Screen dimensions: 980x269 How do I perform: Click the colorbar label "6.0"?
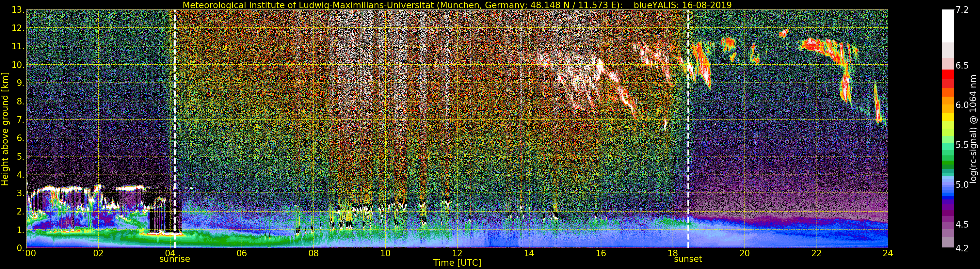click(x=962, y=105)
